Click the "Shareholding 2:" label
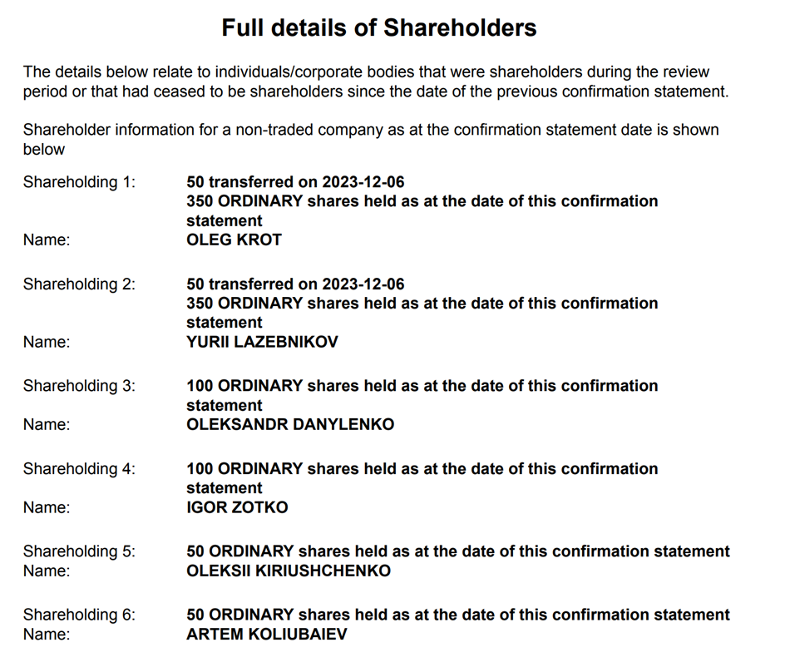 pyautogui.click(x=79, y=284)
